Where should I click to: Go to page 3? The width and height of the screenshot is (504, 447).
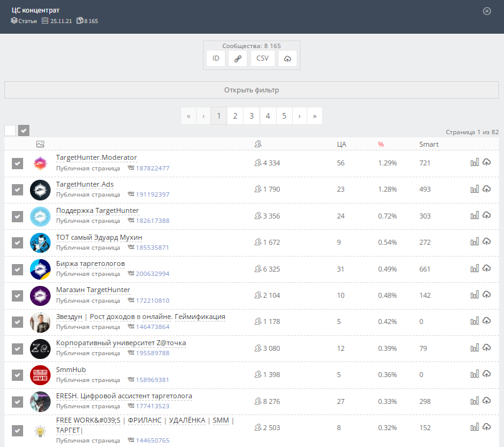point(252,116)
